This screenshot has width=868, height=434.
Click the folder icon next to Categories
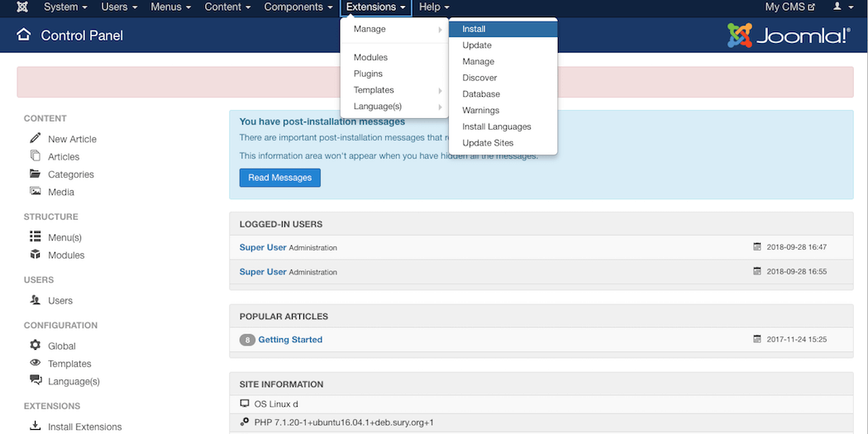point(36,174)
